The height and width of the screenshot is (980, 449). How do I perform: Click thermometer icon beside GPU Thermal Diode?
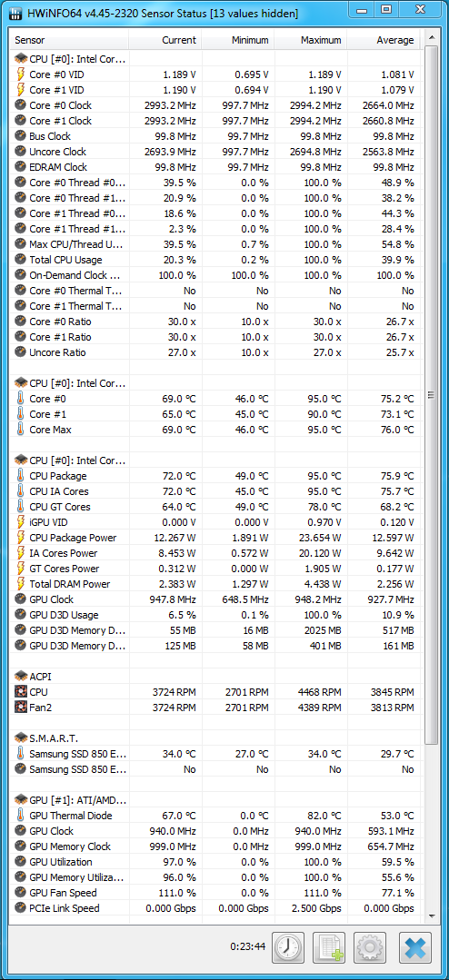click(x=21, y=816)
